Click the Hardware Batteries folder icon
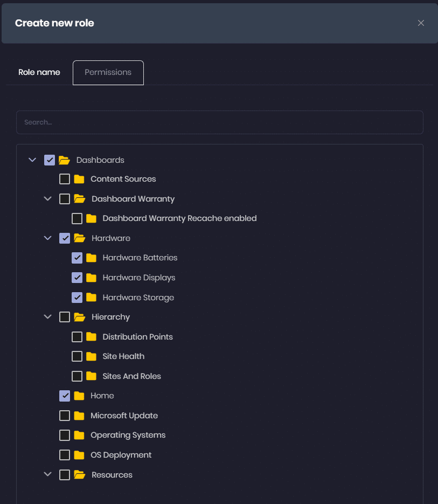438x504 pixels. point(91,258)
